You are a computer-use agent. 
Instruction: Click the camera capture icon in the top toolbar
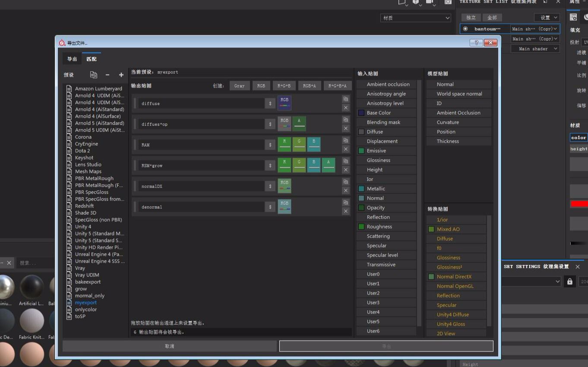(447, 2)
